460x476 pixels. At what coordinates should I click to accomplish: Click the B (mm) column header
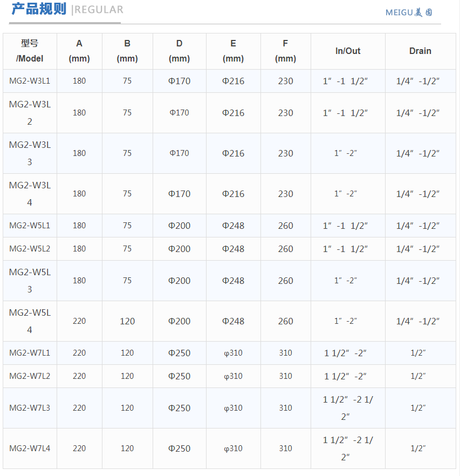coord(127,51)
